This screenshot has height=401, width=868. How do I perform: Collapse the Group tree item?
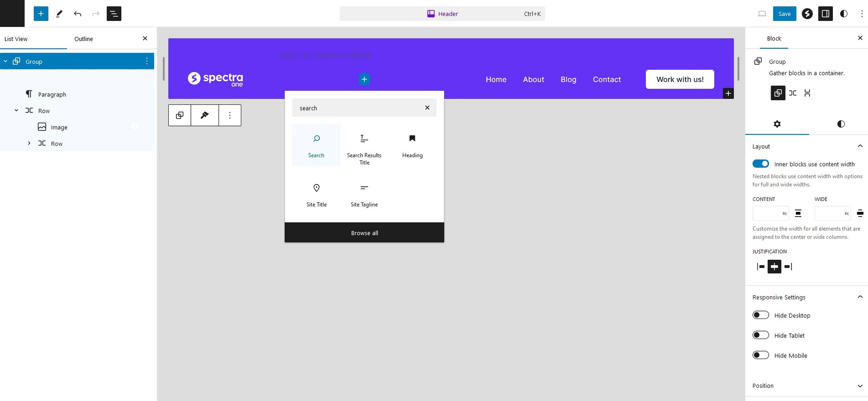[5, 61]
